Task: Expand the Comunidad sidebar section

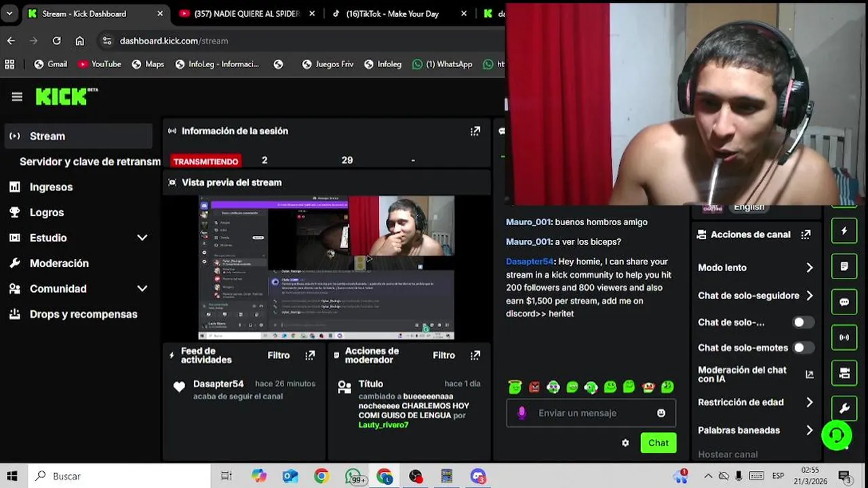Action: pos(142,289)
